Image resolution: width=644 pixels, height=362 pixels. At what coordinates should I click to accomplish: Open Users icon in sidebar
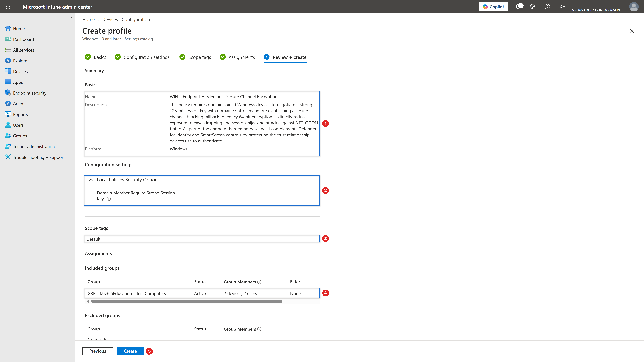click(8, 125)
